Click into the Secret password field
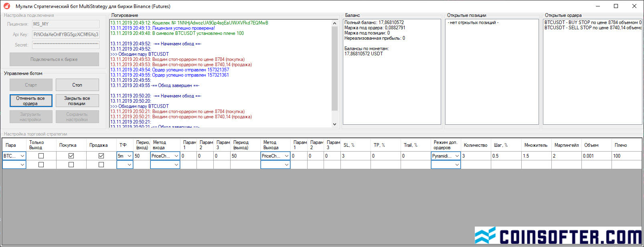This screenshot has width=644, height=247. coord(66,45)
